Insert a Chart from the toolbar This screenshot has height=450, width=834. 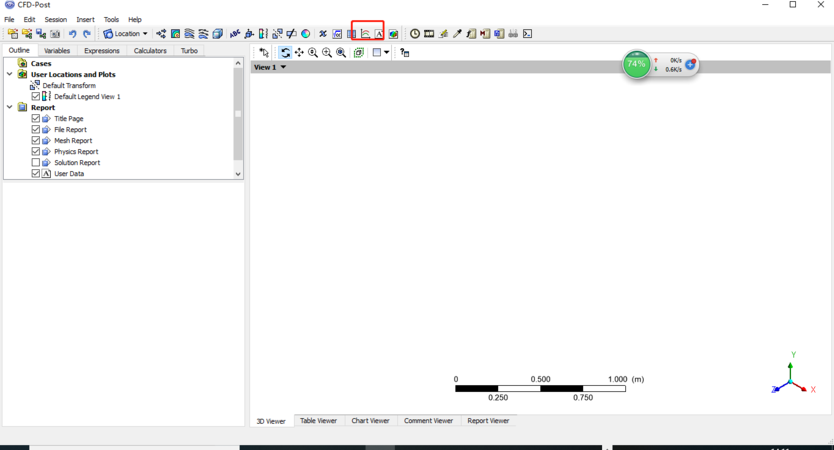[365, 34]
